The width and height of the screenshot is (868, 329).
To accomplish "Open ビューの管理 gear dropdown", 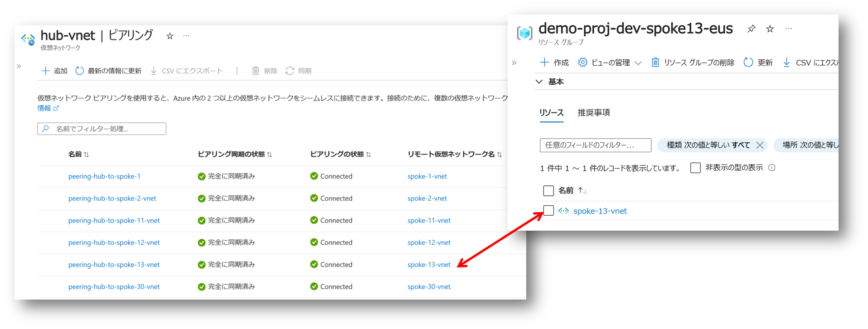I will 610,63.
